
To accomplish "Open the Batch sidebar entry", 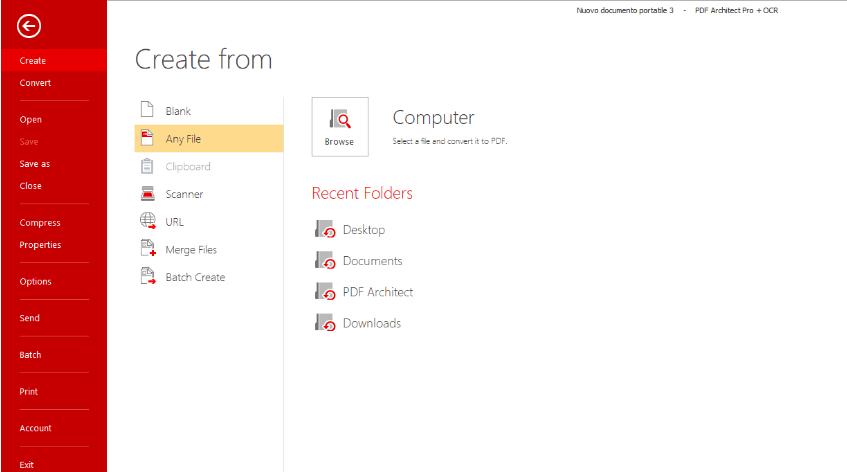I will [30, 355].
